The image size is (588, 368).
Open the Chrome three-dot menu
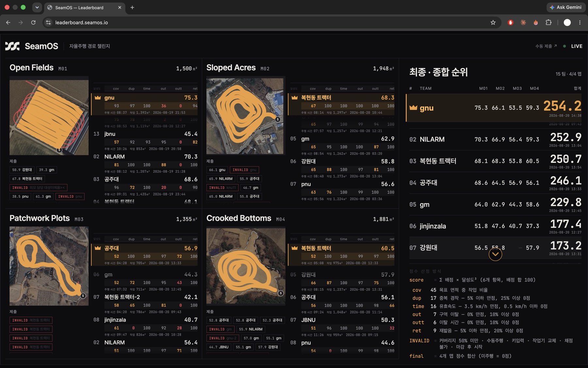tap(580, 23)
